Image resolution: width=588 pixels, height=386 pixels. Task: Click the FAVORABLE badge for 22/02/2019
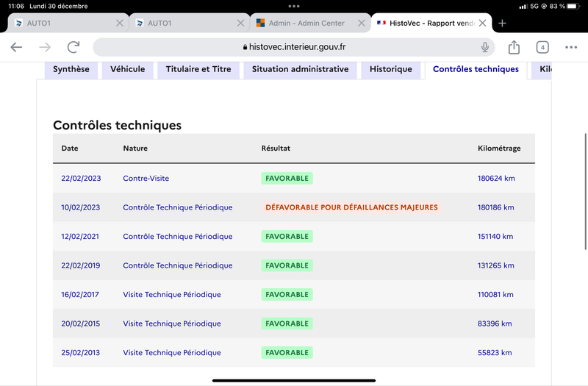pyautogui.click(x=287, y=265)
